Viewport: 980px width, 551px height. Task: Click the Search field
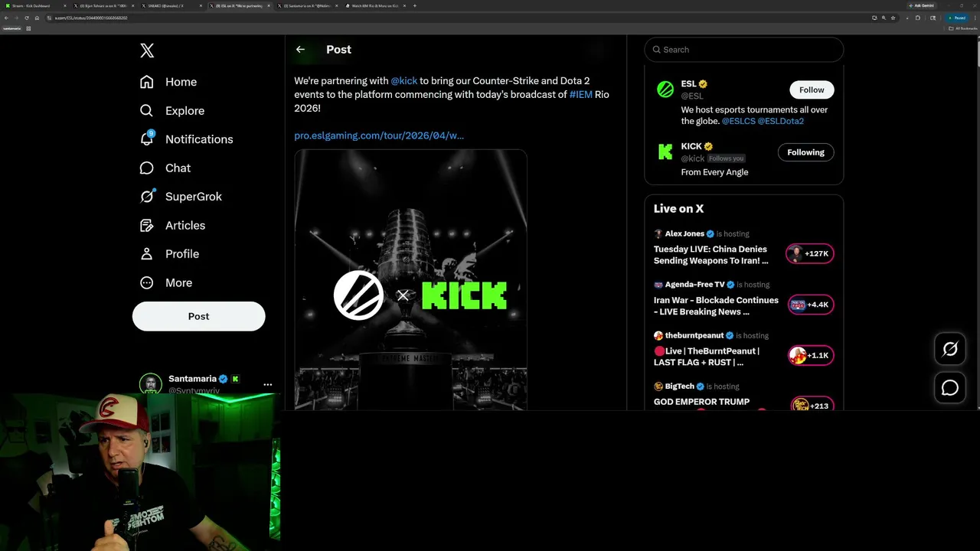[744, 50]
